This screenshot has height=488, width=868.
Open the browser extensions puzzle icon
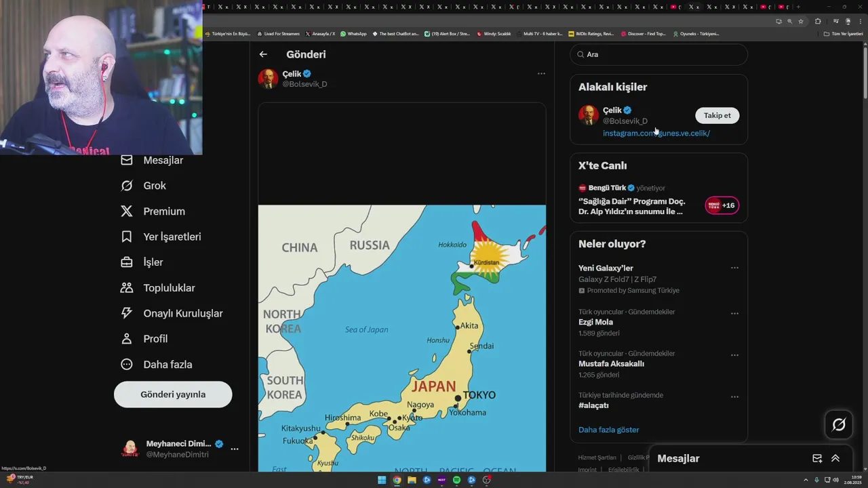(x=818, y=21)
